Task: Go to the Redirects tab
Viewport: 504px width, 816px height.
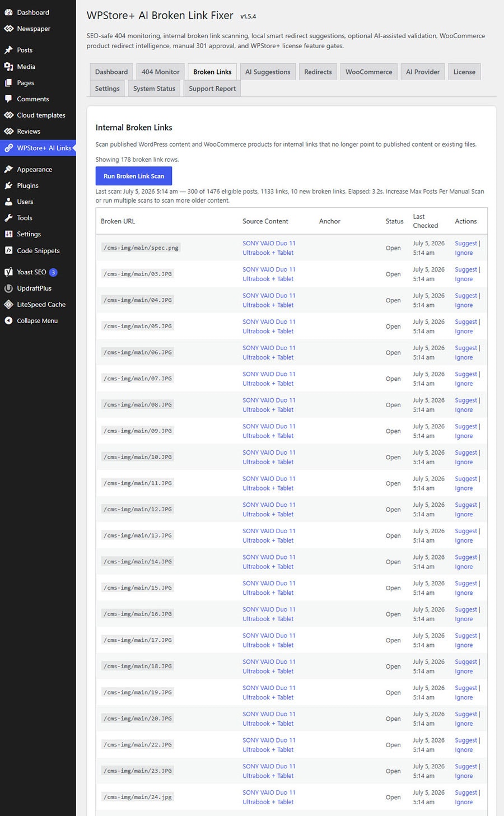Action: click(x=318, y=72)
